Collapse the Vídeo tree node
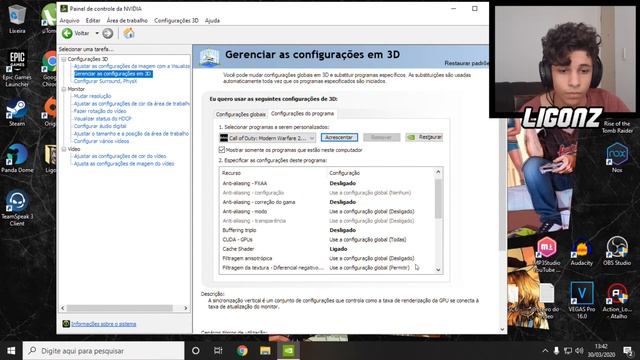Image resolution: width=640 pixels, height=360 pixels. pyautogui.click(x=64, y=149)
